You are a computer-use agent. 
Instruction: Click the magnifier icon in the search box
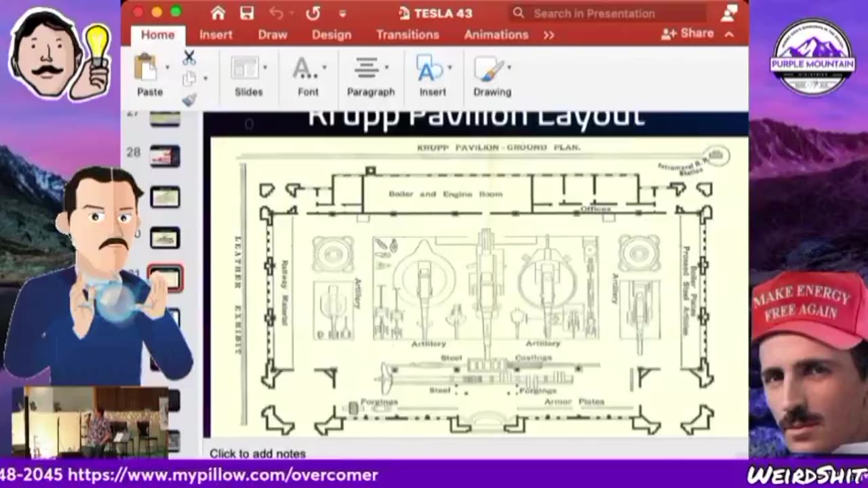(519, 13)
